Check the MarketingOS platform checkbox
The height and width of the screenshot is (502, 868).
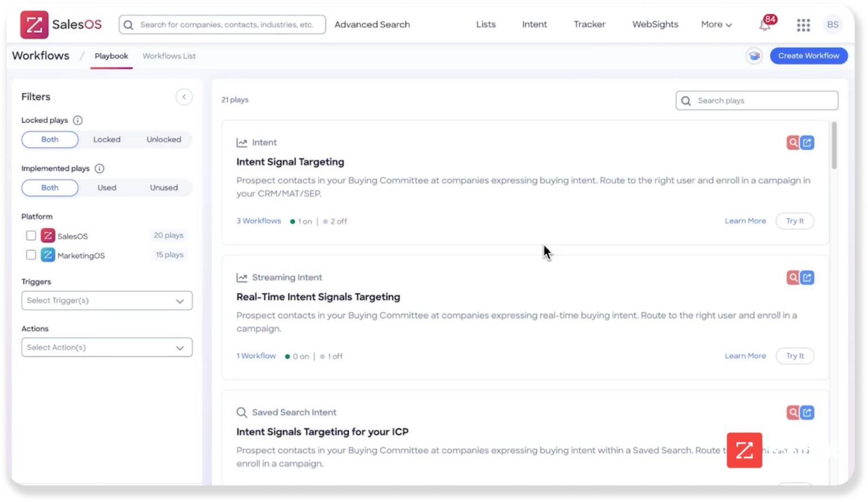(31, 255)
